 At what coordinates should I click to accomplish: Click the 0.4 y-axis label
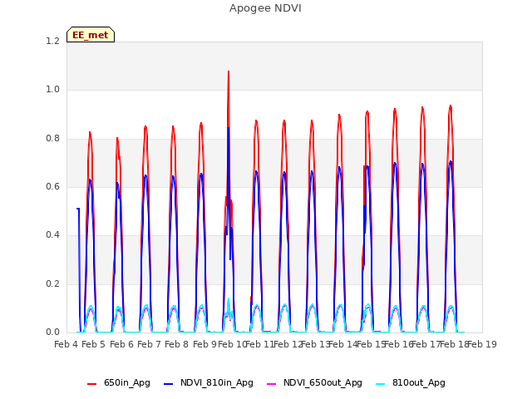tap(52, 235)
